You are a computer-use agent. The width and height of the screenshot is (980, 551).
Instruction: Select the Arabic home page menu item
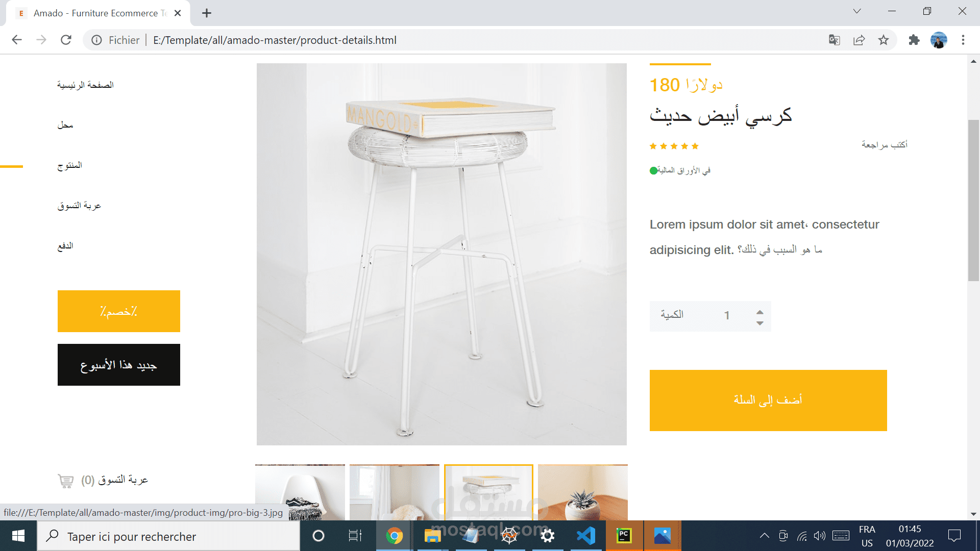pos(85,85)
